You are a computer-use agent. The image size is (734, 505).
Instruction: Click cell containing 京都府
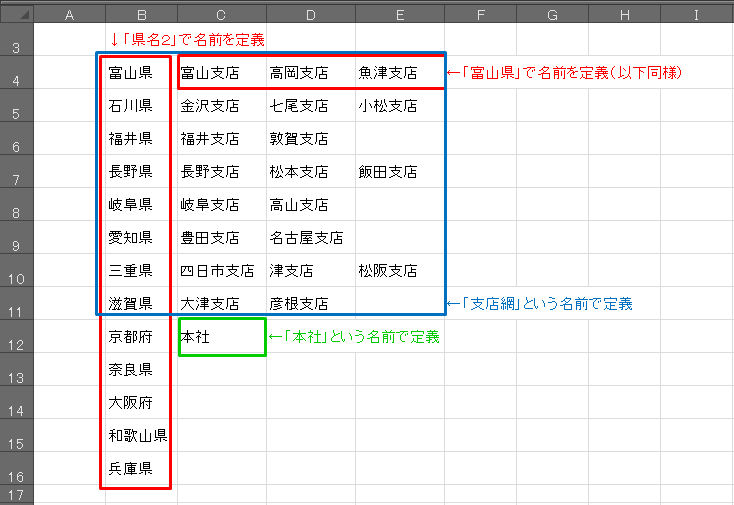click(141, 337)
